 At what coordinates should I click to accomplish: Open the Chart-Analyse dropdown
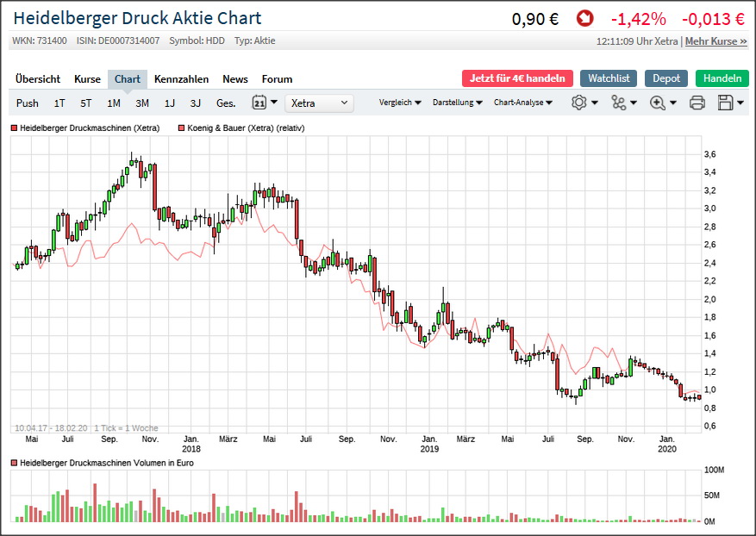tap(523, 103)
